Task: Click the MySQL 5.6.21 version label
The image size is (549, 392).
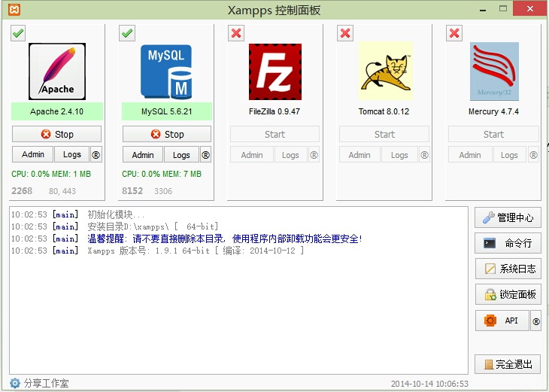Action: [167, 111]
